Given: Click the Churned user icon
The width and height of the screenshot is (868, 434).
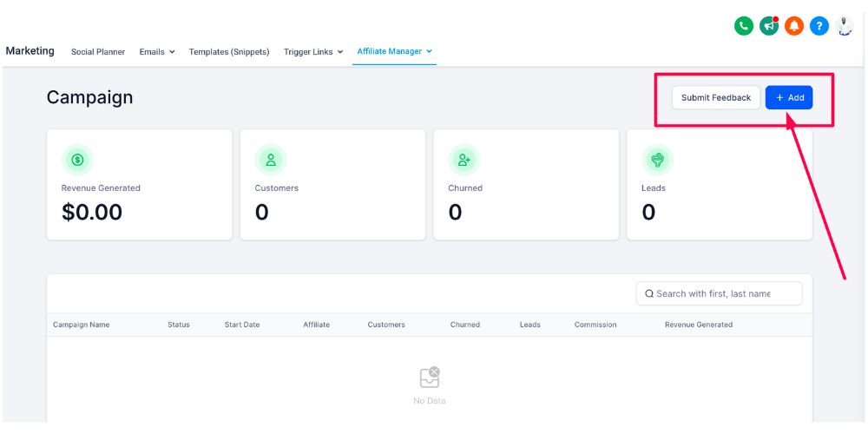Looking at the screenshot, I should pos(464,160).
